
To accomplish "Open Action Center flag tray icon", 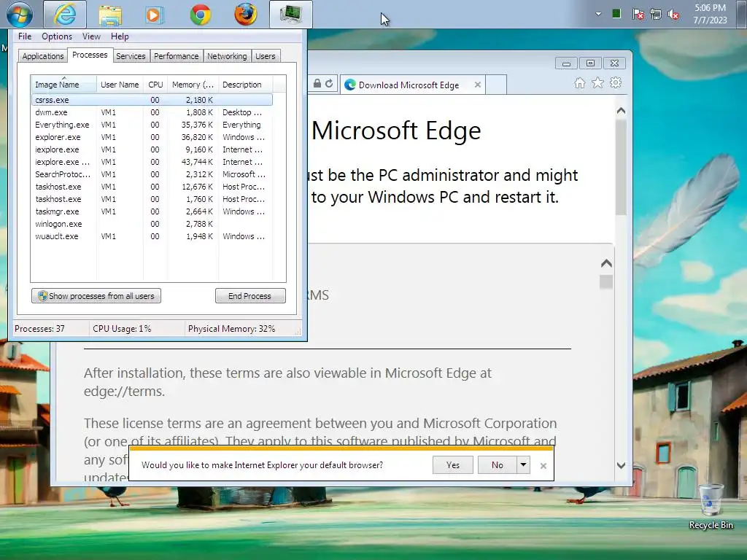I will 638,15.
